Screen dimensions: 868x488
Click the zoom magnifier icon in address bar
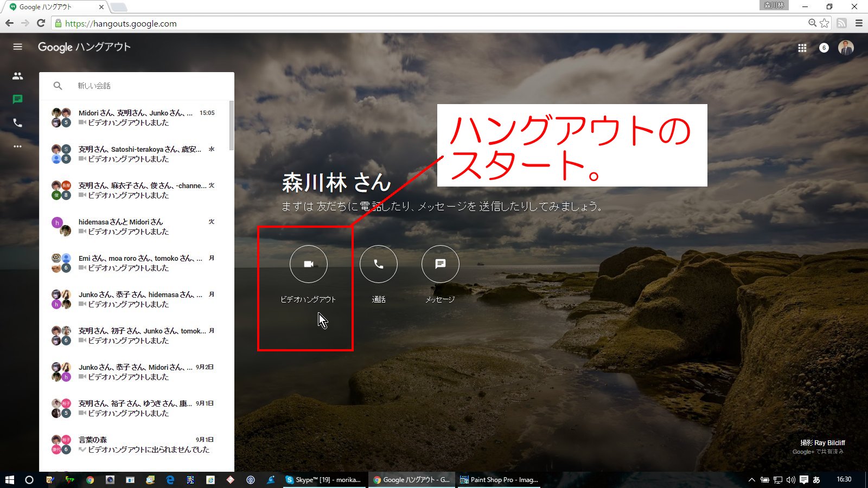[812, 23]
